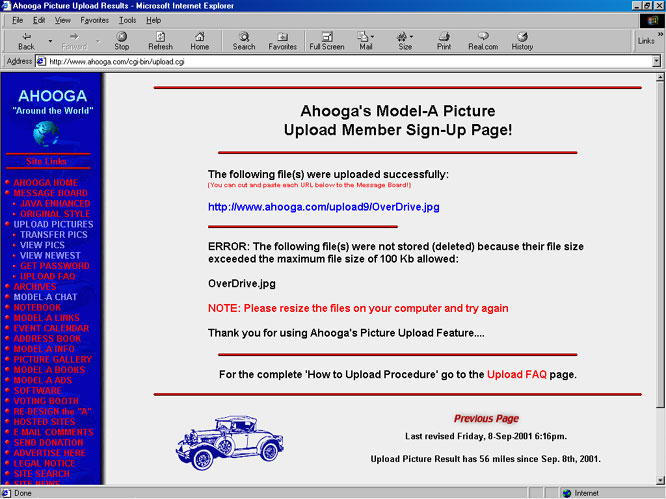
Task: Select MESSAGE BOARD in the sidebar
Action: [x=50, y=193]
